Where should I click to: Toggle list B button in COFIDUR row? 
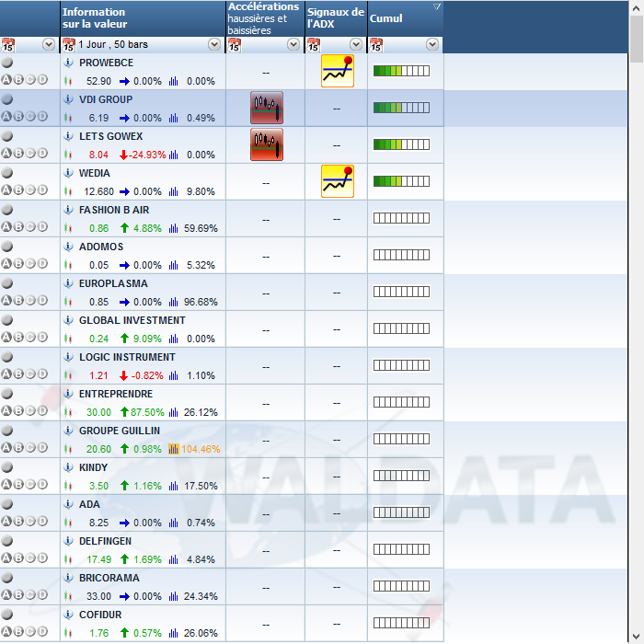coord(18,632)
